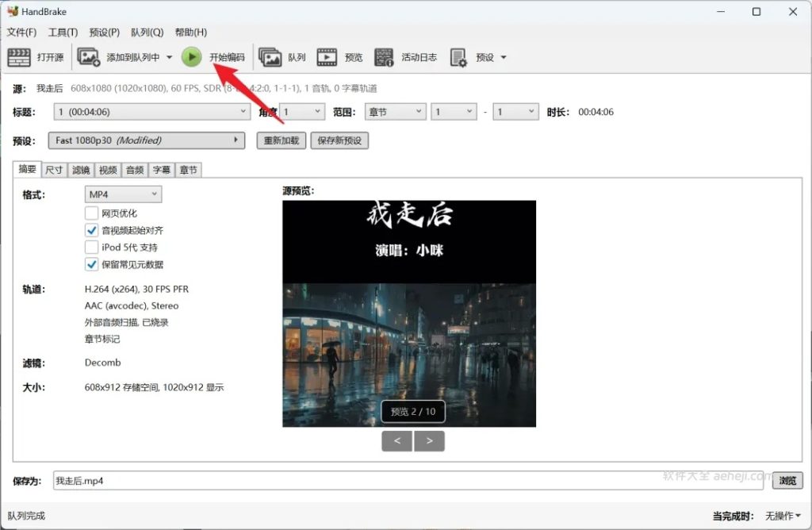
Task: Open the 工具 menu
Action: [x=63, y=33]
